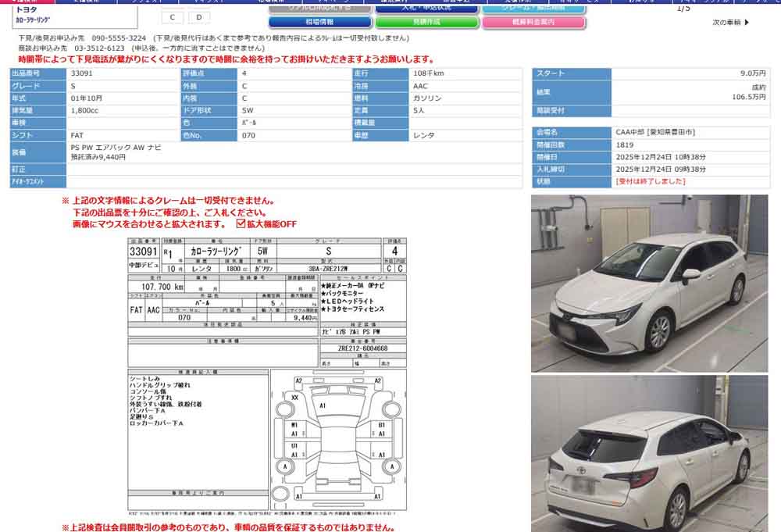Select the D grade button

pos(198,16)
